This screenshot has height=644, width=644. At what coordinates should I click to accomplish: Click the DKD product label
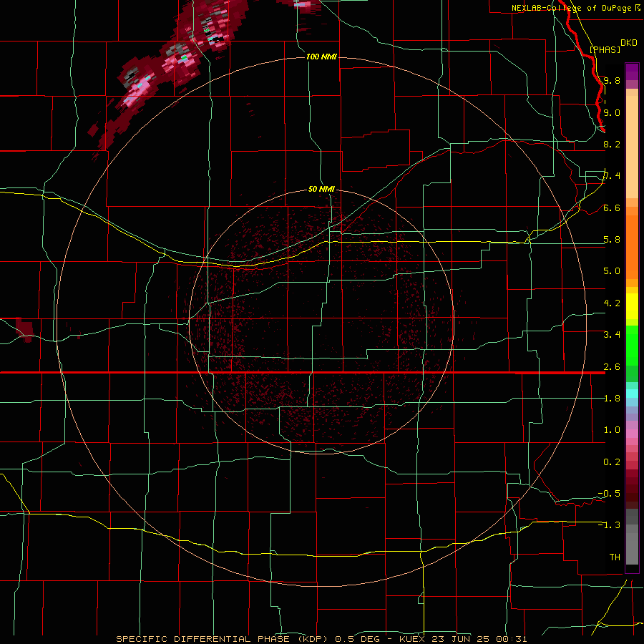[x=629, y=43]
